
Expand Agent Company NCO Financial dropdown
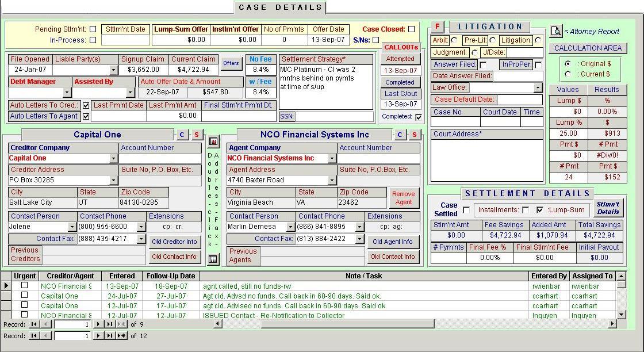(332, 159)
